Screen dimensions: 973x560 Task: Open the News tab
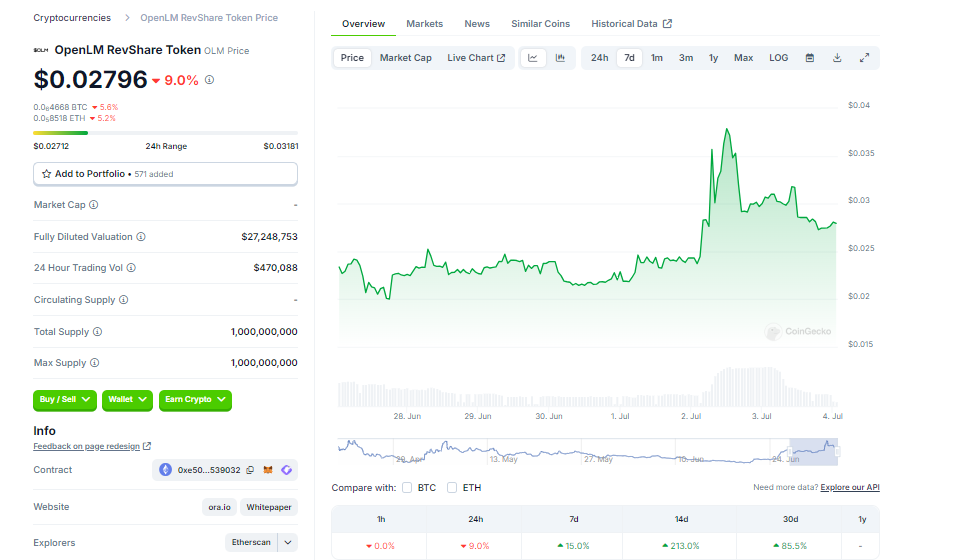[x=477, y=24]
